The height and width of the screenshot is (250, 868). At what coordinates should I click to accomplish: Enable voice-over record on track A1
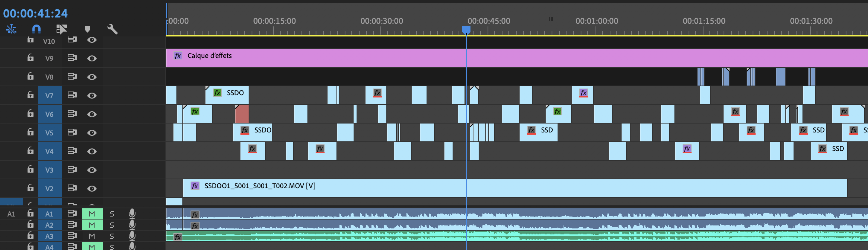[132, 214]
